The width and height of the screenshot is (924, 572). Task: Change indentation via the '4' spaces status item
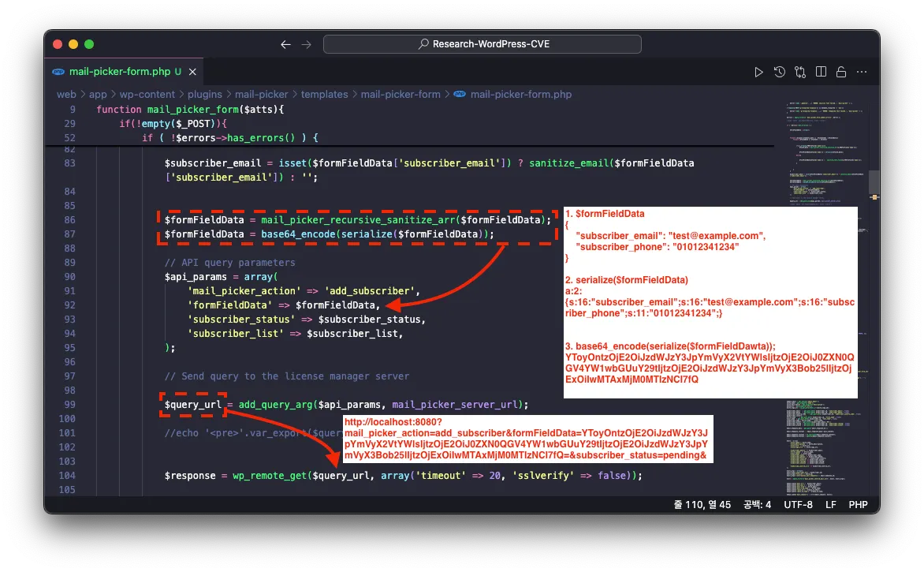pos(757,505)
